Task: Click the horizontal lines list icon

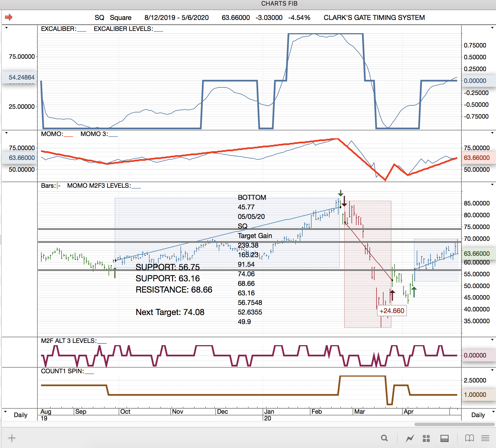Action: [x=485, y=438]
